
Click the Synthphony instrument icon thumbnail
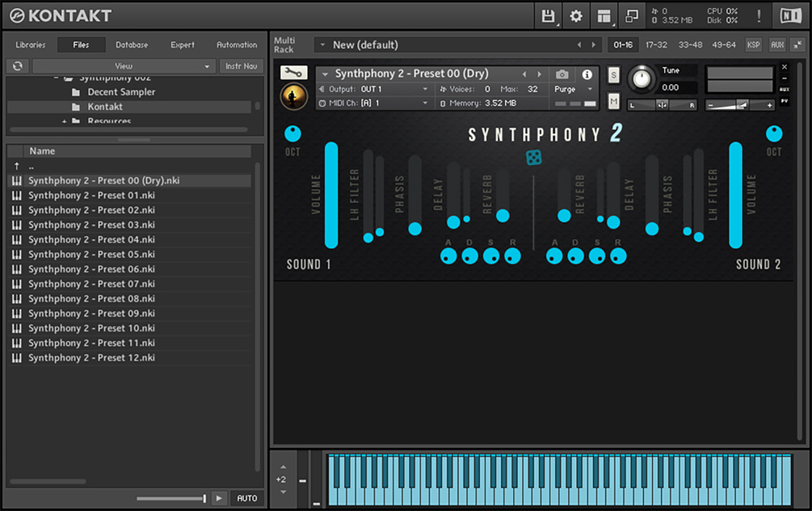(293, 96)
